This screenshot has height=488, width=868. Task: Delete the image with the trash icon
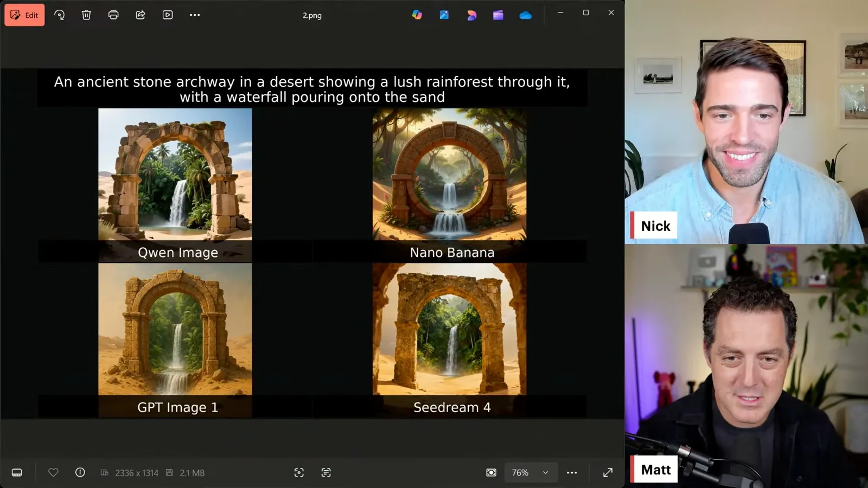[x=86, y=15]
